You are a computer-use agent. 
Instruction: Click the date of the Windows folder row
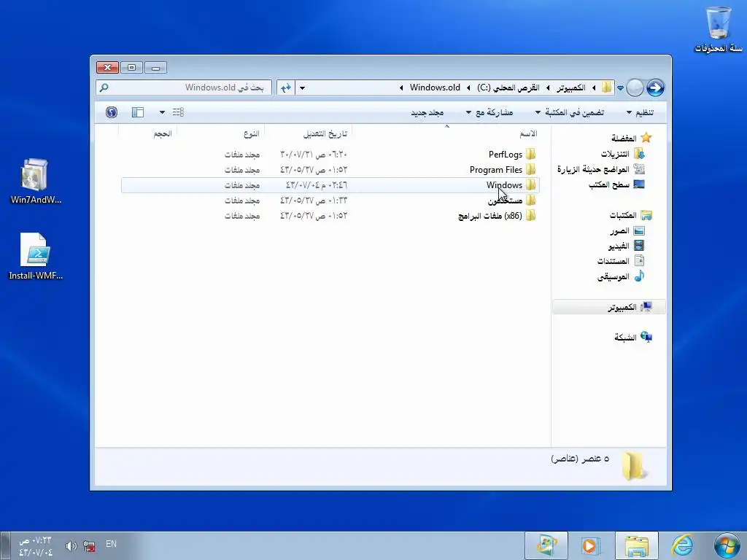click(317, 184)
